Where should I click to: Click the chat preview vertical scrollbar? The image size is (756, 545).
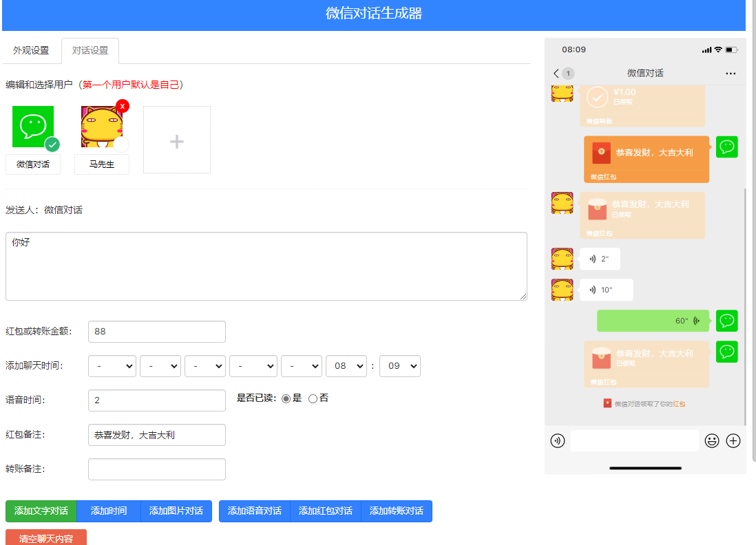pos(745,306)
